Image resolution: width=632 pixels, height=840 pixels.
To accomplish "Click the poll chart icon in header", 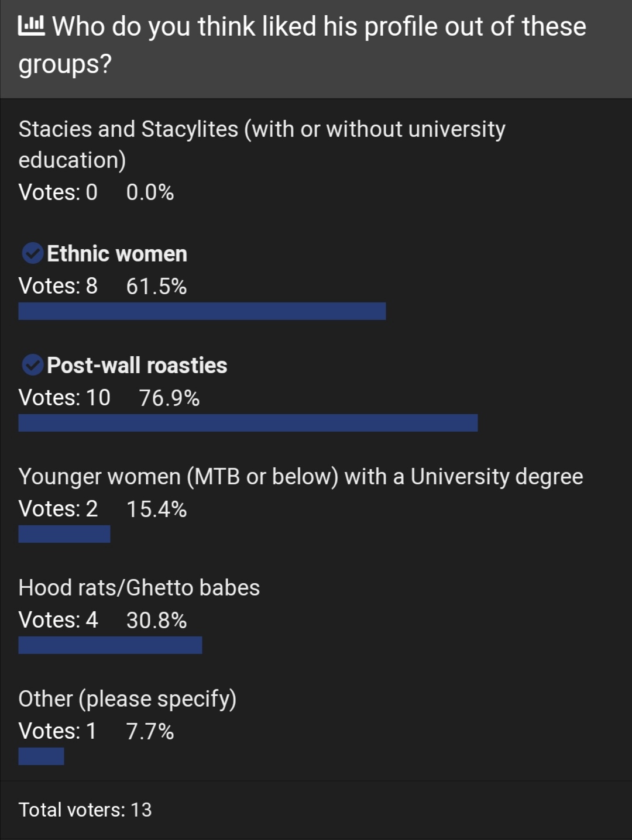I will point(31,26).
